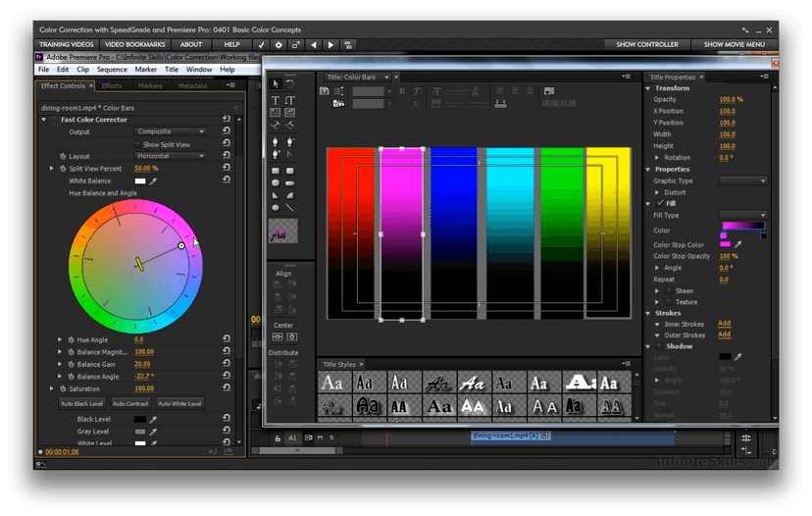
Task: Select the Line tool
Action: click(x=290, y=208)
